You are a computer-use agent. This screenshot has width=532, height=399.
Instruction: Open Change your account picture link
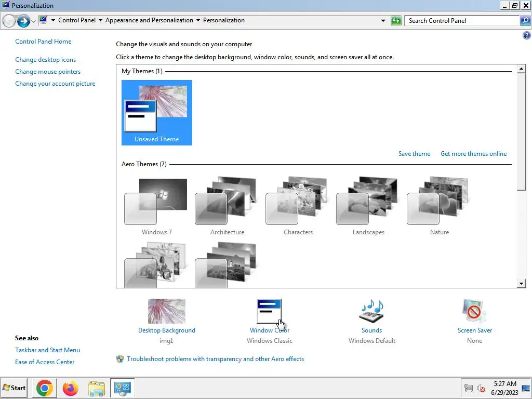pyautogui.click(x=55, y=84)
